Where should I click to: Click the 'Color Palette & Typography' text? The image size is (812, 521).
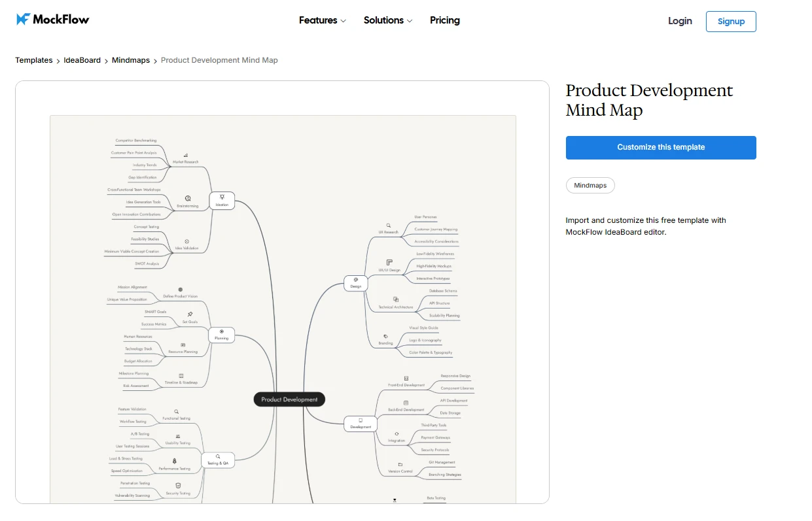[x=431, y=352]
